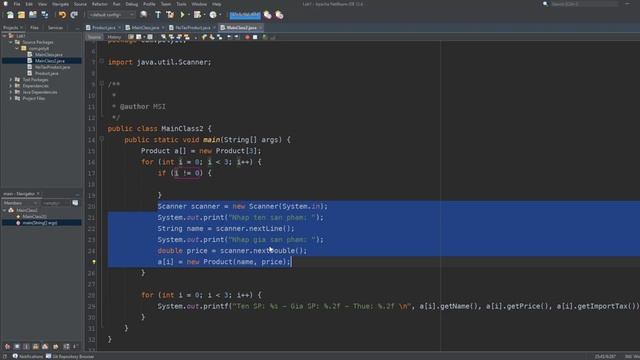
Task: Click the History view button in editor
Action: click(114, 37)
